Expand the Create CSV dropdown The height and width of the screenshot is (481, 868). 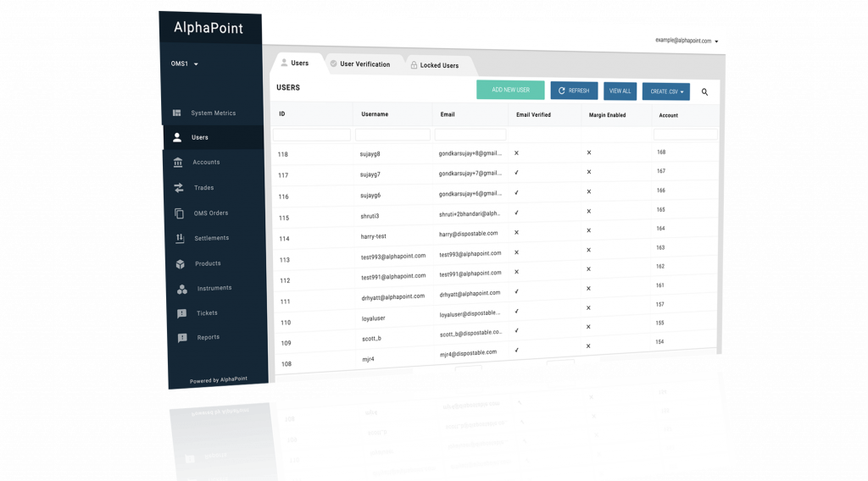(668, 91)
